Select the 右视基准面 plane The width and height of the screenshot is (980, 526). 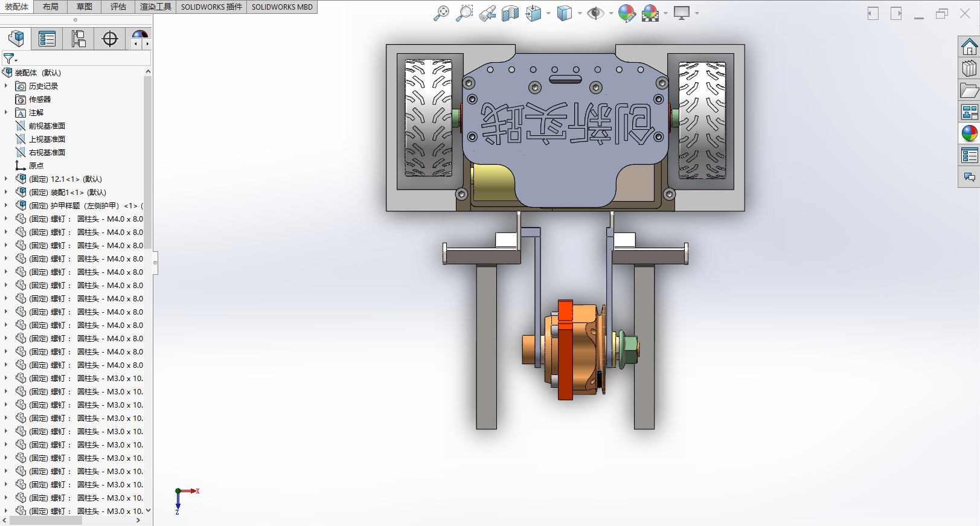pos(47,152)
